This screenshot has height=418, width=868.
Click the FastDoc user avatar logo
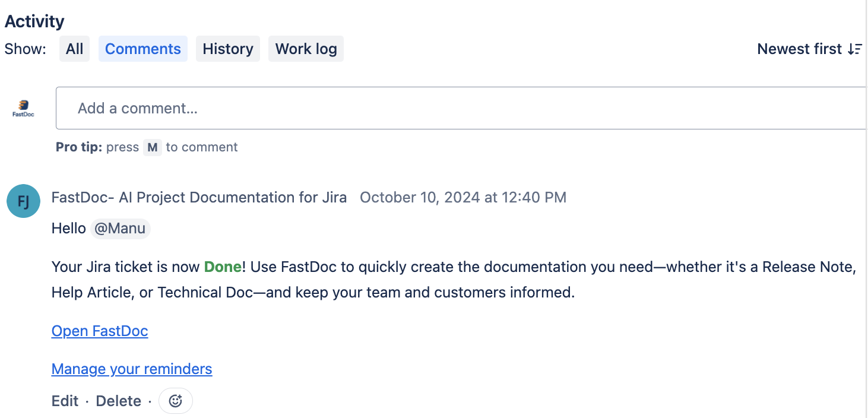23,108
